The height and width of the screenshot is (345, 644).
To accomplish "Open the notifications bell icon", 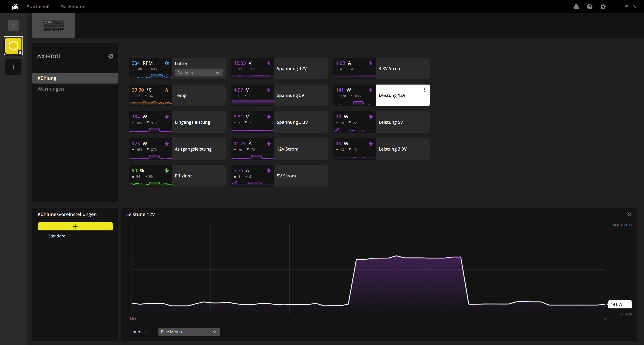I will [576, 7].
